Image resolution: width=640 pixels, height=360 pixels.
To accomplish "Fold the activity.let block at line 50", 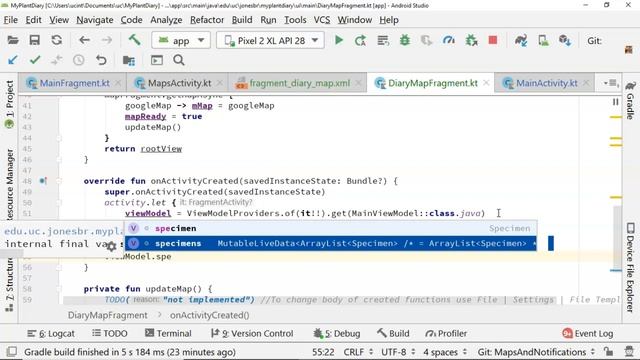I will [x=59, y=202].
